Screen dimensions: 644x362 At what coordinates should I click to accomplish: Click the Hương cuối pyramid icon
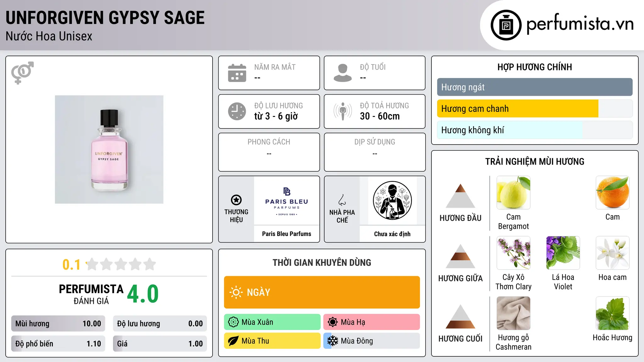pyautogui.click(x=460, y=316)
